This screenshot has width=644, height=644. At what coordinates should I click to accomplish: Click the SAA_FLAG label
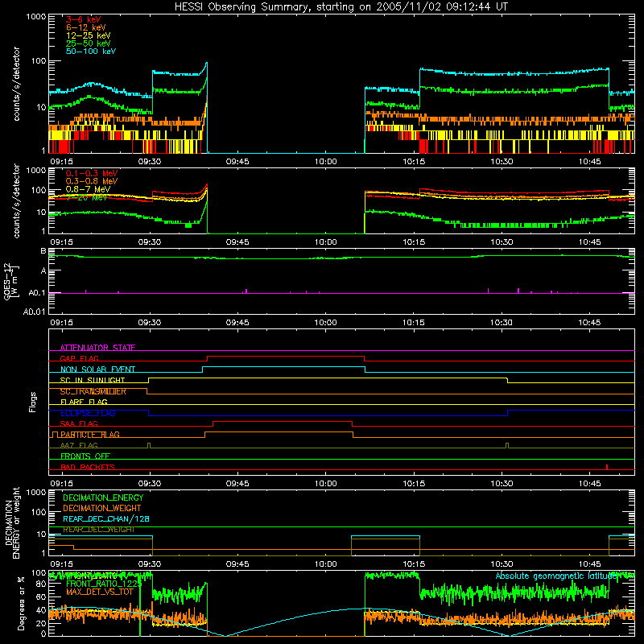tap(79, 423)
